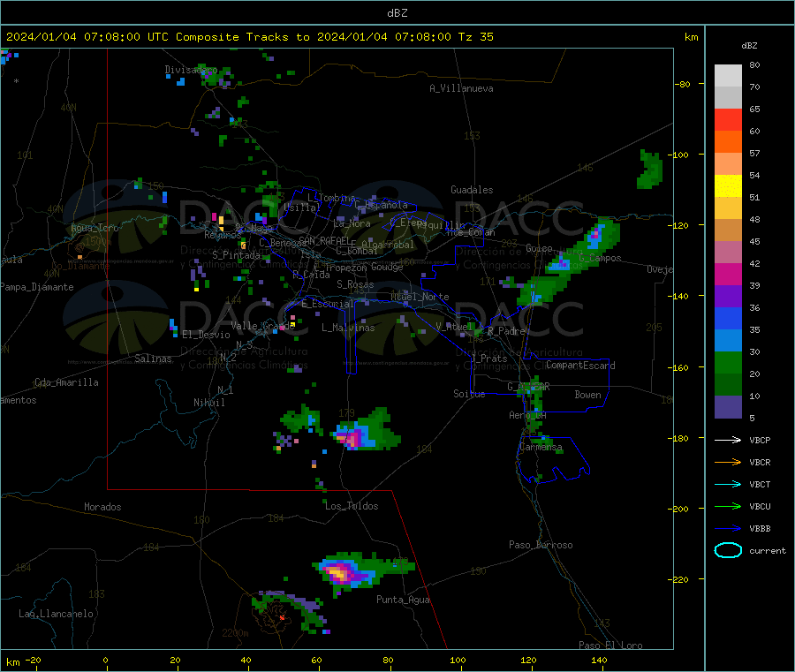Click the blue VBBB arrow icon
Screen dimensions: 795x672
click(x=728, y=528)
